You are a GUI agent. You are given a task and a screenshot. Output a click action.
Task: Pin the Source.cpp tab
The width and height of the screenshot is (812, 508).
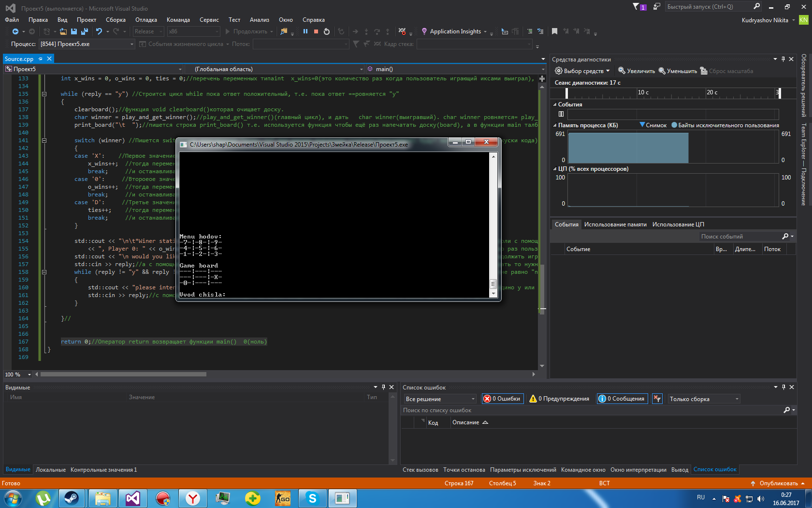[41, 59]
